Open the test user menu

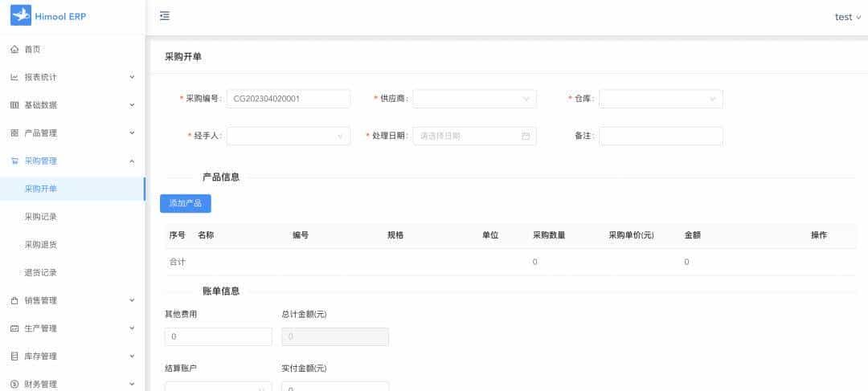[x=848, y=17]
